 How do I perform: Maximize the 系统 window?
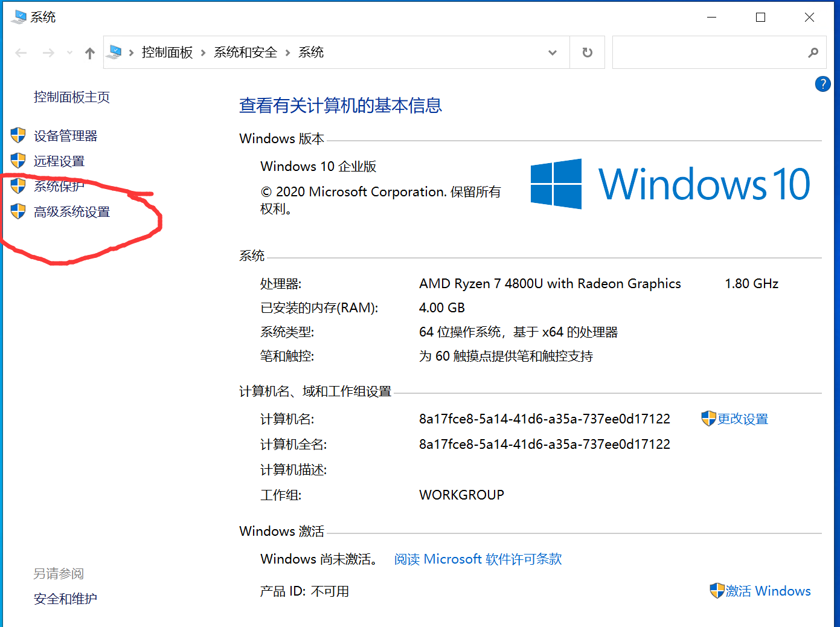(761, 18)
